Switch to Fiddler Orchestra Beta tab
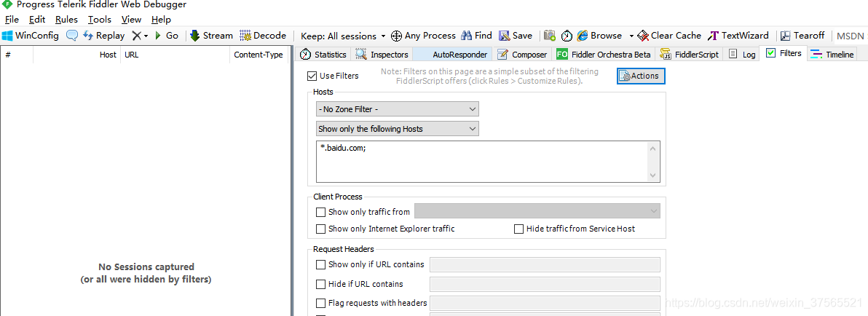 coord(604,54)
